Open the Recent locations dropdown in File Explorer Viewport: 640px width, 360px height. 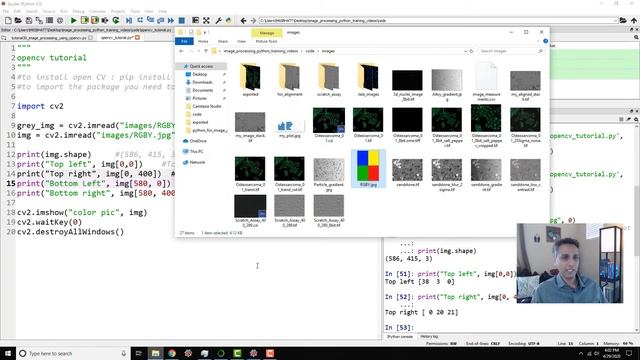pyautogui.click(x=199, y=51)
